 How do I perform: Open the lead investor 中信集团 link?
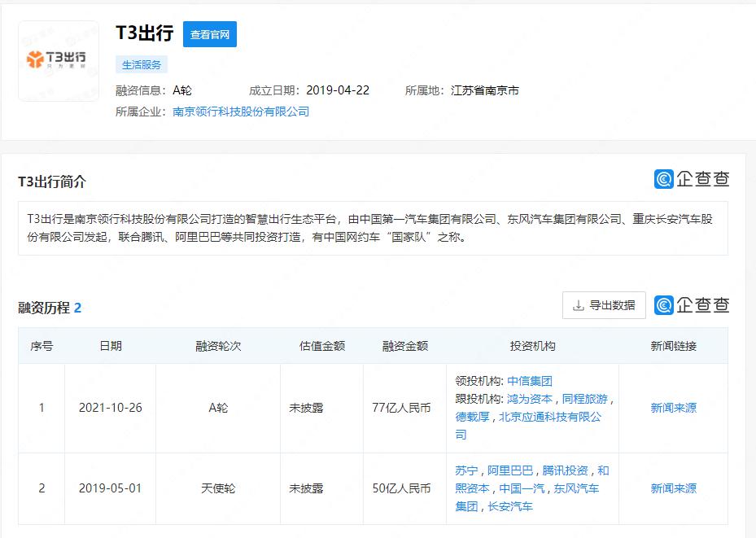(x=530, y=382)
